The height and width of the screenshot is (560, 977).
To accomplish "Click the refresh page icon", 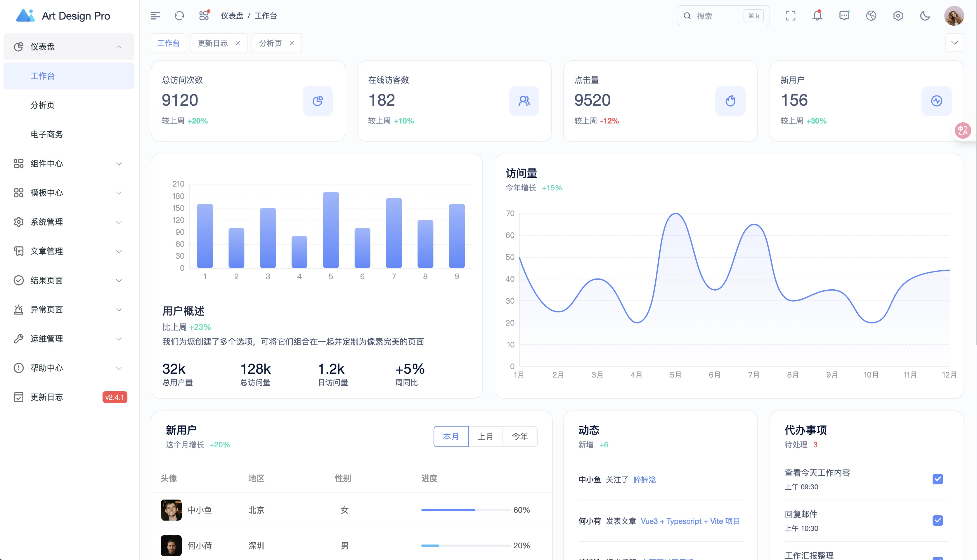I will [179, 16].
